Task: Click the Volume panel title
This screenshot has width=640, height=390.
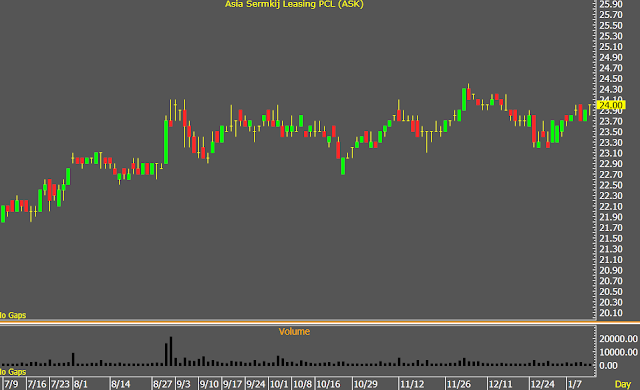Action: 294,332
